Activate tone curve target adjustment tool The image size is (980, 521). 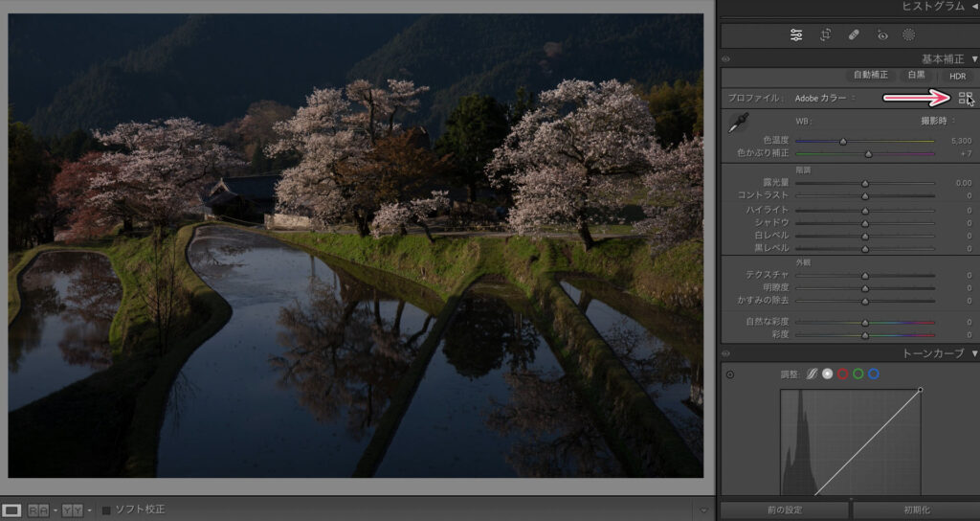click(x=730, y=374)
